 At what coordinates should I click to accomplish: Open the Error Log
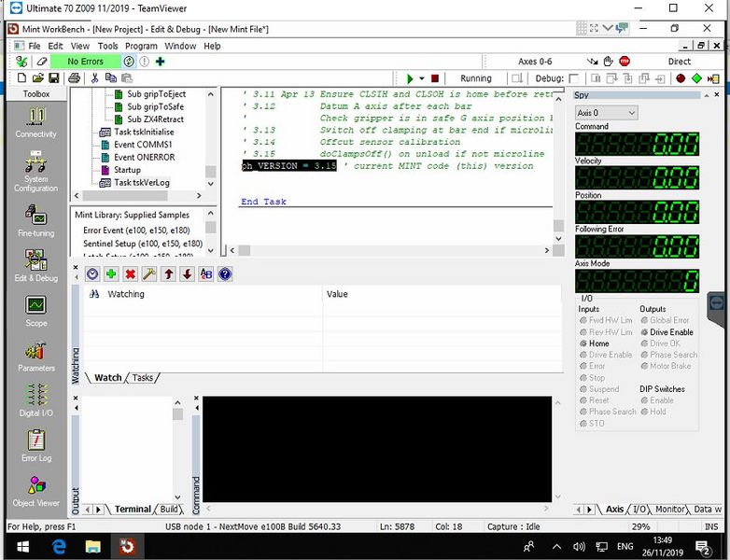(36, 445)
